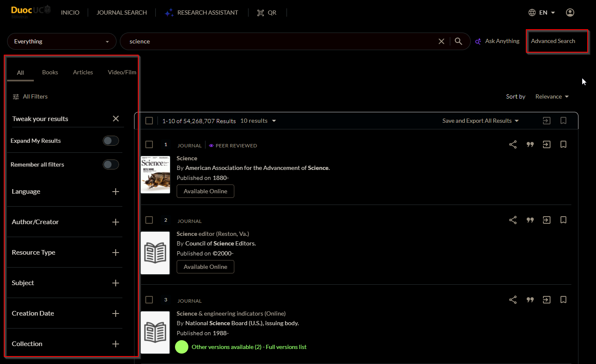Check the box for result 3
Image resolution: width=596 pixels, height=364 pixels.
click(149, 300)
